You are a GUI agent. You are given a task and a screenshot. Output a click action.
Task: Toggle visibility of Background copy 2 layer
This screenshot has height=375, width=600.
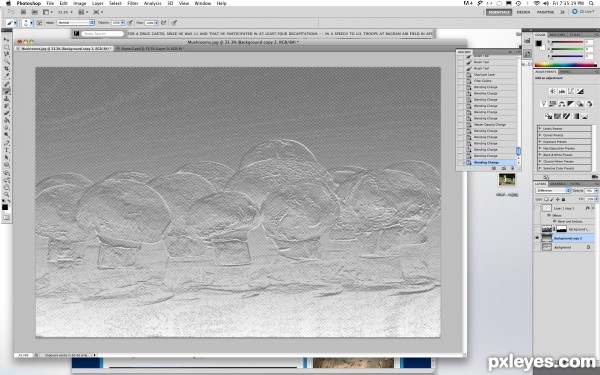coord(537,238)
